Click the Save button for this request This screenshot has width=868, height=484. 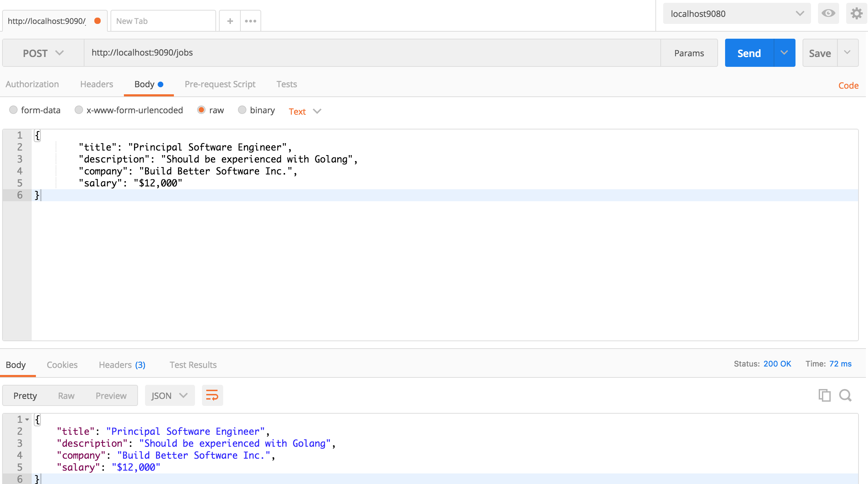pyautogui.click(x=820, y=52)
